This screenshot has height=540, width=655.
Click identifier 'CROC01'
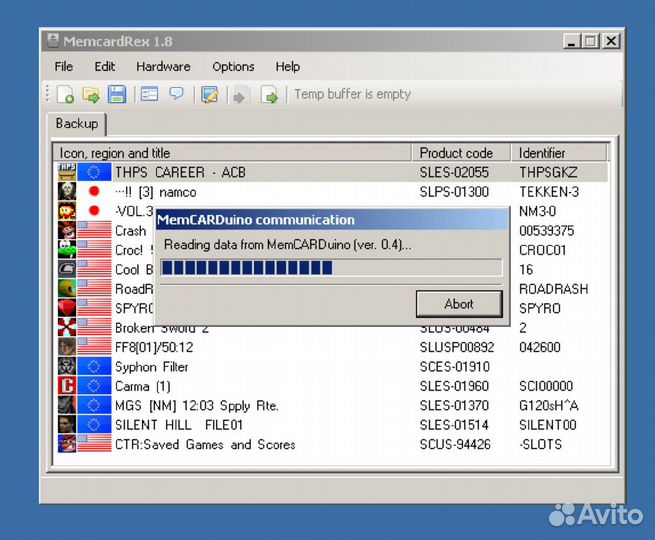(x=542, y=250)
